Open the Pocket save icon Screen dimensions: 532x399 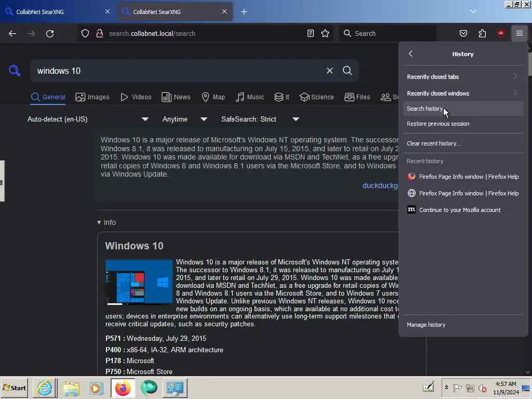[x=463, y=33]
